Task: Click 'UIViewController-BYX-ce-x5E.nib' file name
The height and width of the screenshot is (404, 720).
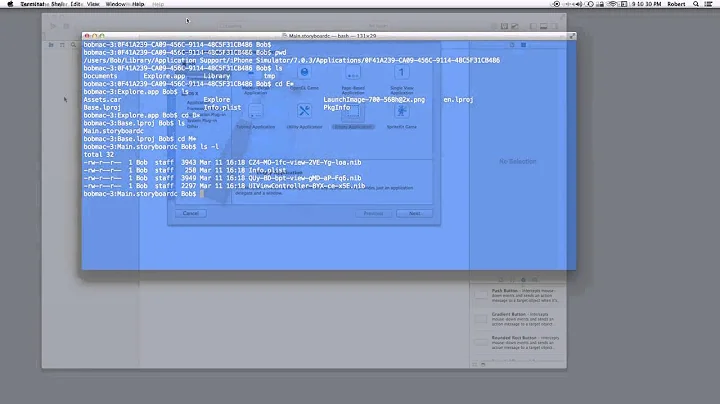Action: [x=307, y=186]
